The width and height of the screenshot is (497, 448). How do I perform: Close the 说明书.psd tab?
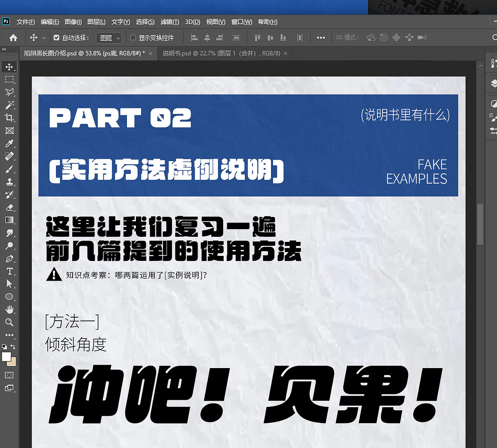[x=286, y=54]
